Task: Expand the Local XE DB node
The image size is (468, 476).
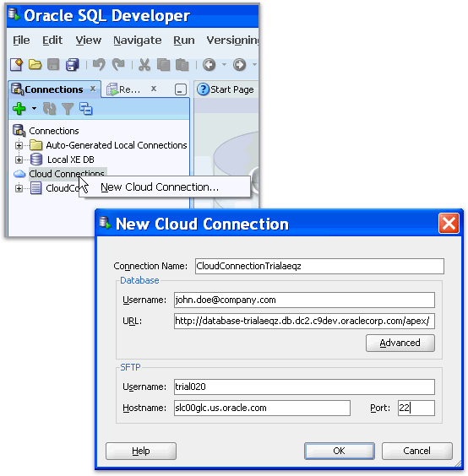Action: [19, 160]
